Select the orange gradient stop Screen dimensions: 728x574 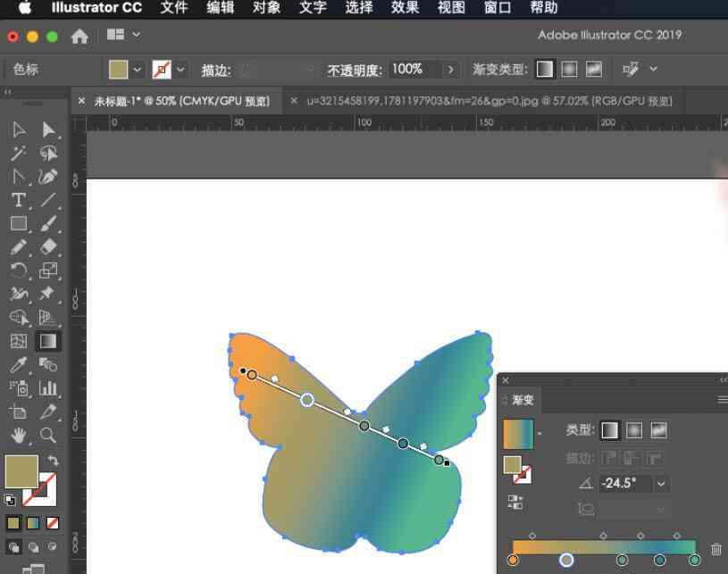tap(513, 561)
